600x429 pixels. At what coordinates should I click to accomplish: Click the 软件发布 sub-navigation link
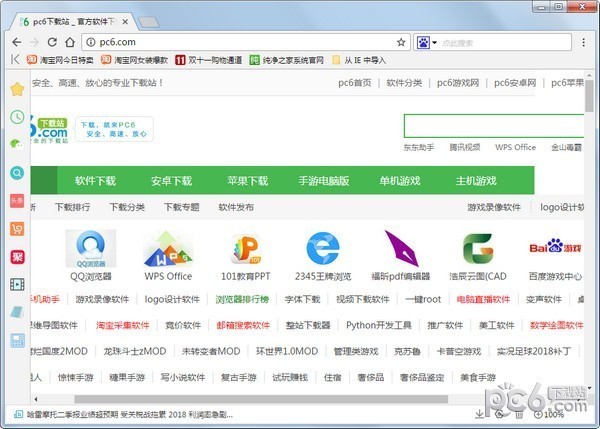coord(236,207)
